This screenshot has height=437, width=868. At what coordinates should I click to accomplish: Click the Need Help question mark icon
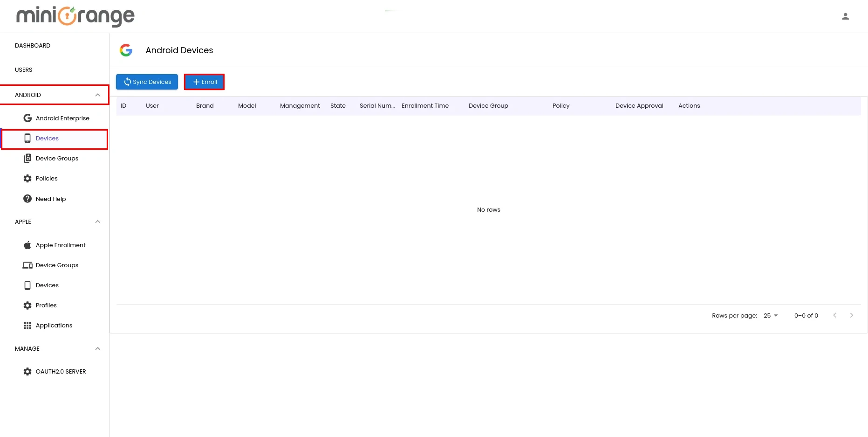[x=28, y=199]
